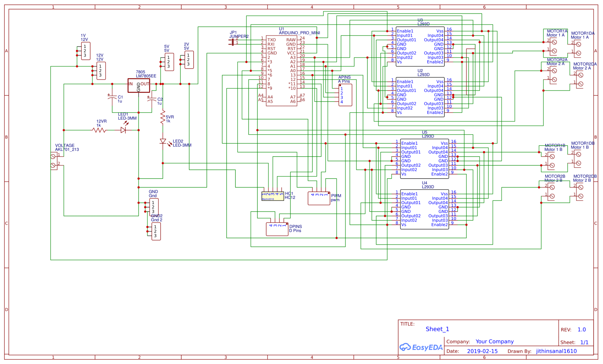Click the drawn by jithinsanal1610 link
Image resolution: width=603 pixels, height=364 pixels.
click(x=556, y=351)
